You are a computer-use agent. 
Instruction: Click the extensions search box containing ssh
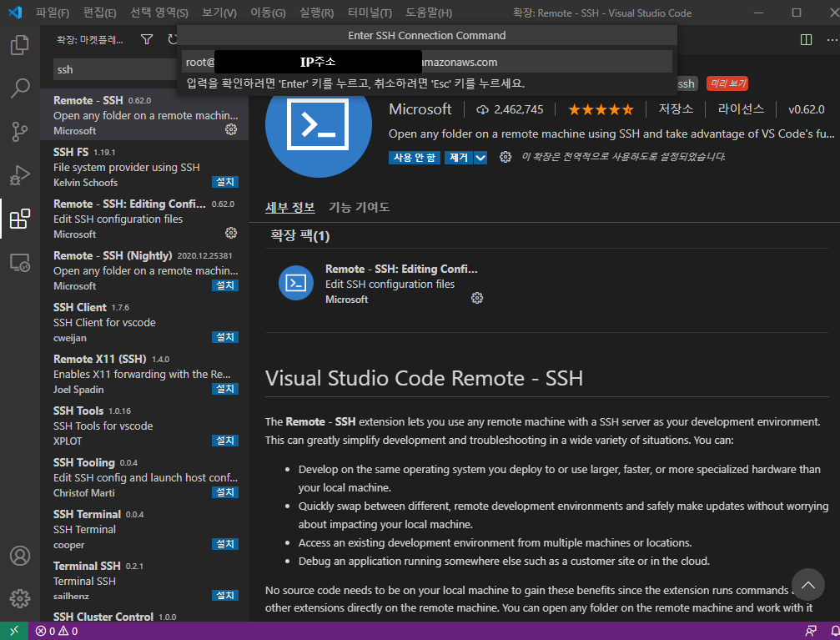point(115,69)
